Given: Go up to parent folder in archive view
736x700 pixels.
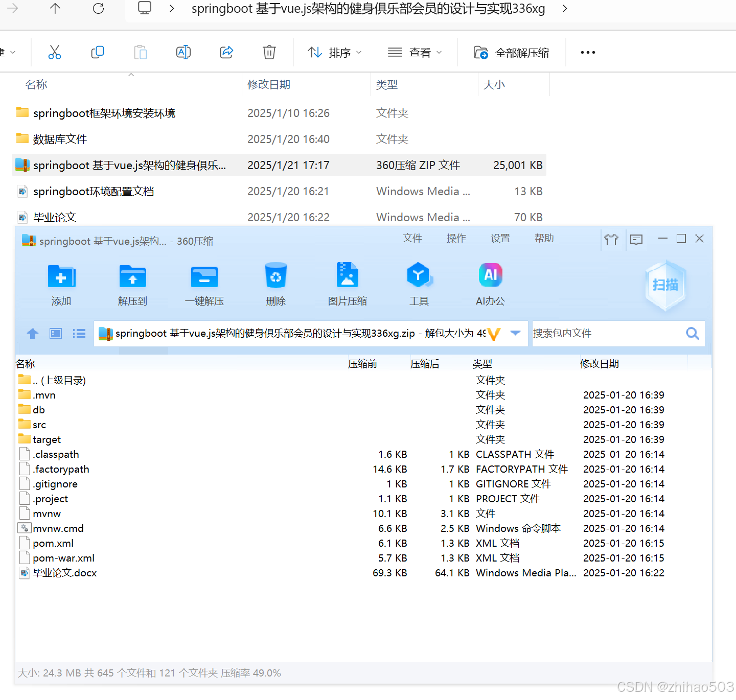Looking at the screenshot, I should coord(32,333).
